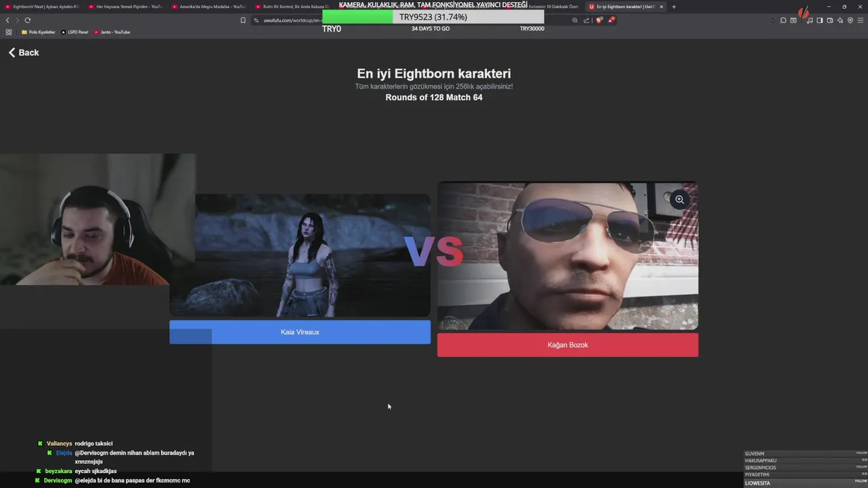The height and width of the screenshot is (488, 868).
Task: Toggle the browser sidebar panel icon
Action: click(x=820, y=20)
